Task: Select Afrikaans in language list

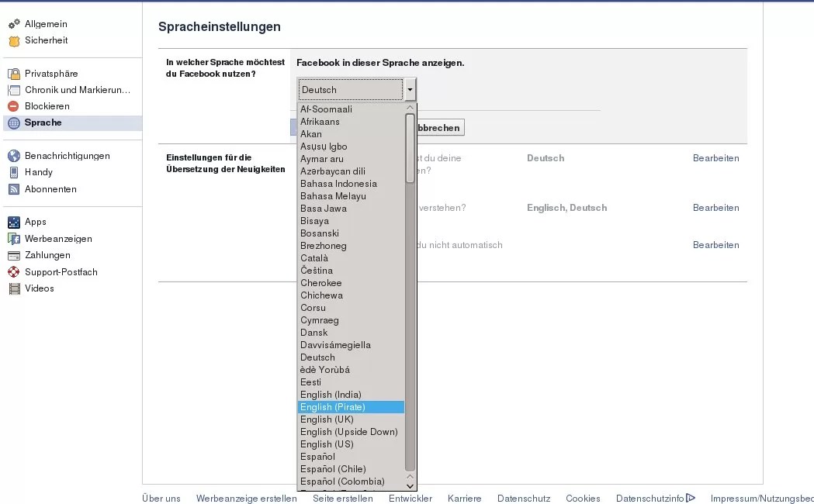Action: pos(351,122)
